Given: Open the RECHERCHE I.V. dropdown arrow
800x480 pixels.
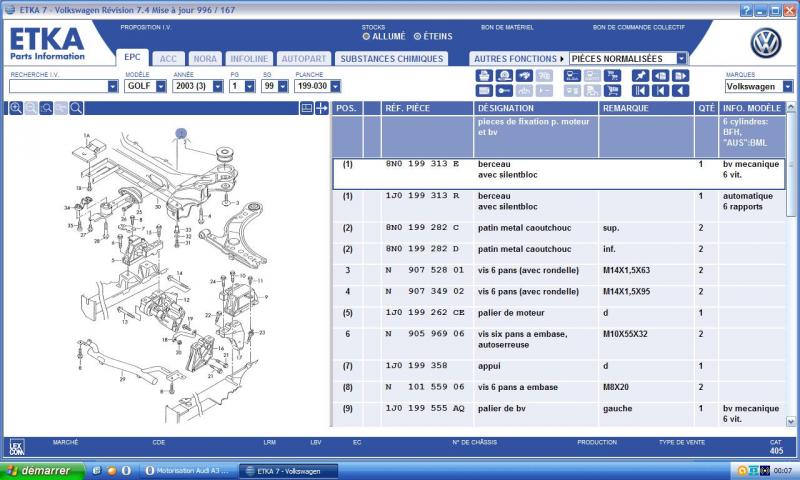Looking at the screenshot, I should click(x=113, y=86).
